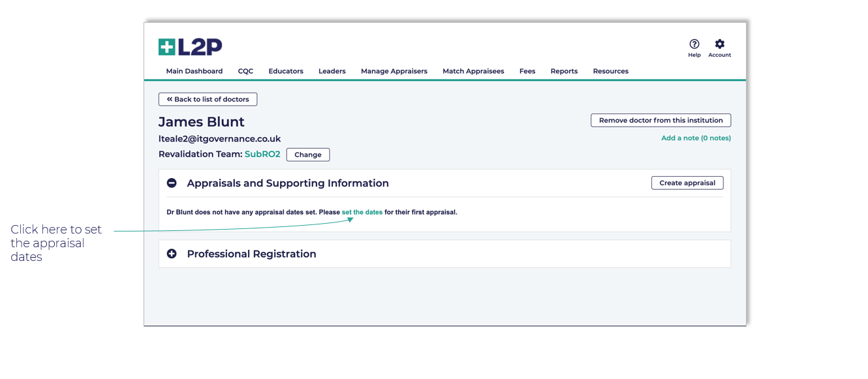
Task: Change the Revalidation Team
Action: pyautogui.click(x=307, y=155)
